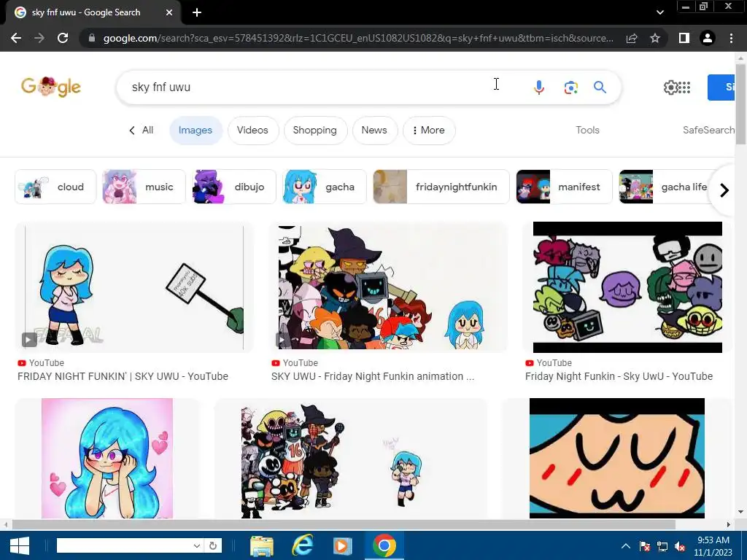Open 'SKY UWU - Friday Night Funkin animation' link
747x560 pixels.
coord(373,376)
